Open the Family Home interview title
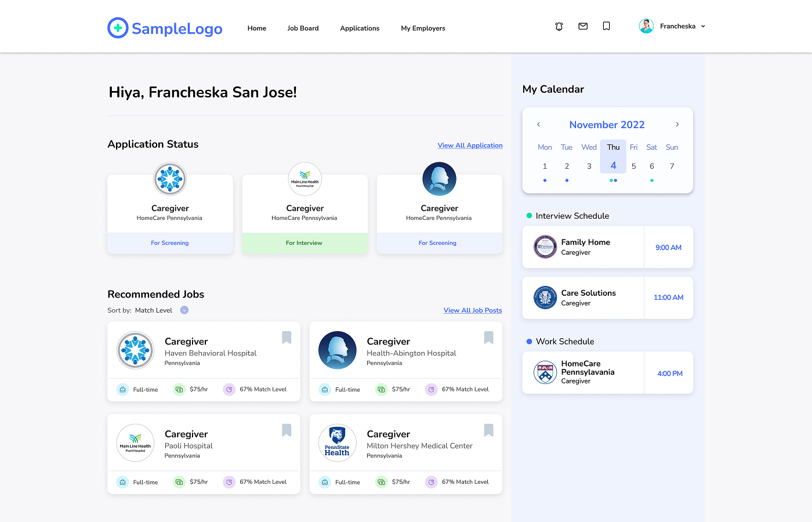The width and height of the screenshot is (812, 522). [x=585, y=242]
